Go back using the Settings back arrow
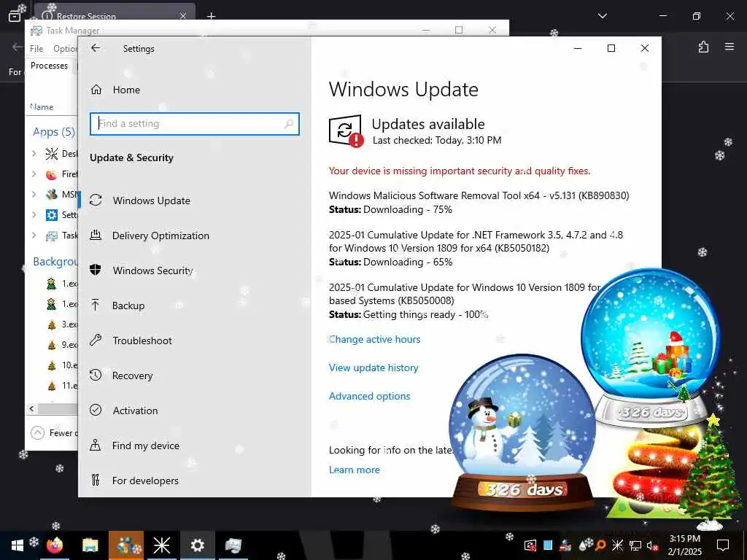Image resolution: width=747 pixels, height=560 pixels. [96, 48]
